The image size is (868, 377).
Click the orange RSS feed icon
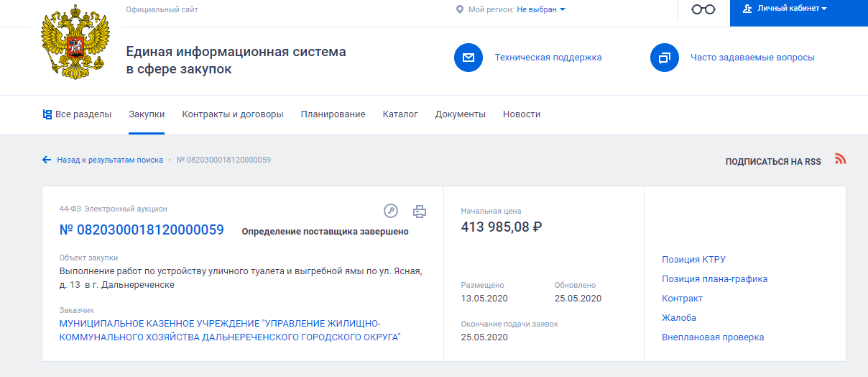(841, 159)
